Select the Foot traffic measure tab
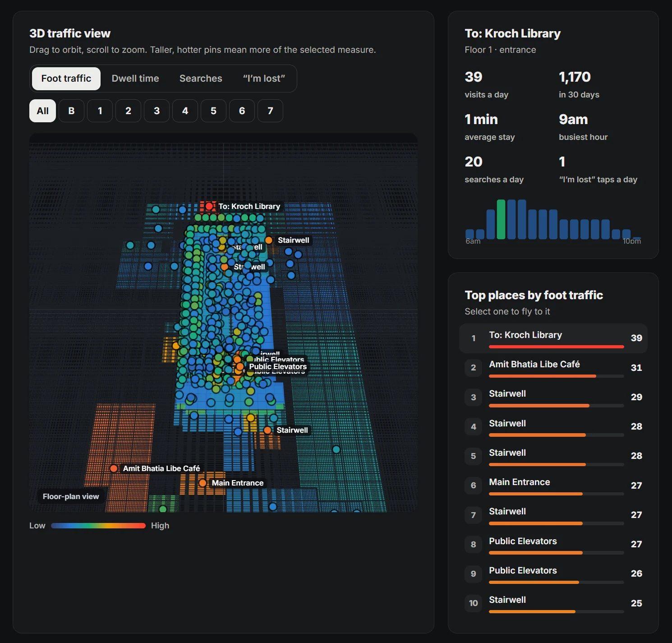 tap(66, 79)
